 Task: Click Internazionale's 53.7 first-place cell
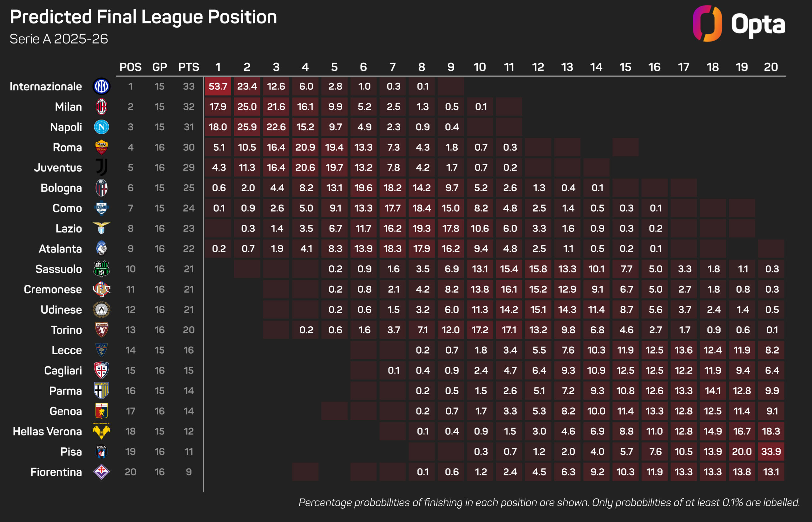point(218,87)
